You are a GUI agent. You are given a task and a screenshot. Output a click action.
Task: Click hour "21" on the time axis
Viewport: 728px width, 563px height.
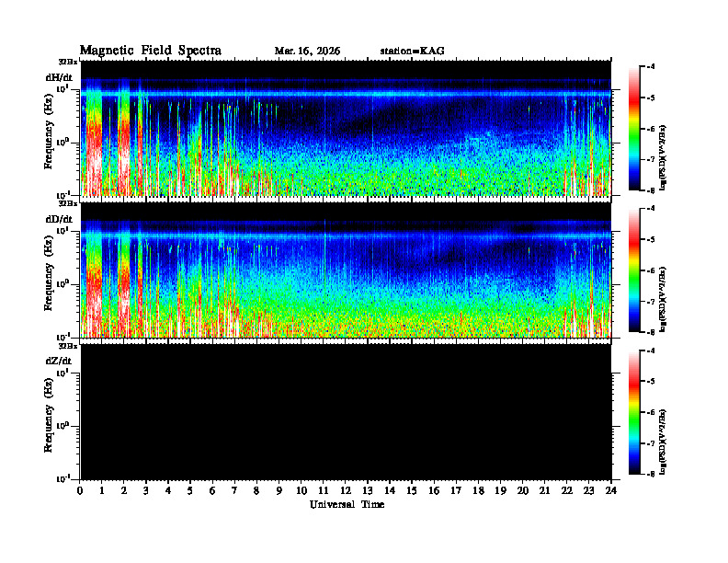pos(544,491)
